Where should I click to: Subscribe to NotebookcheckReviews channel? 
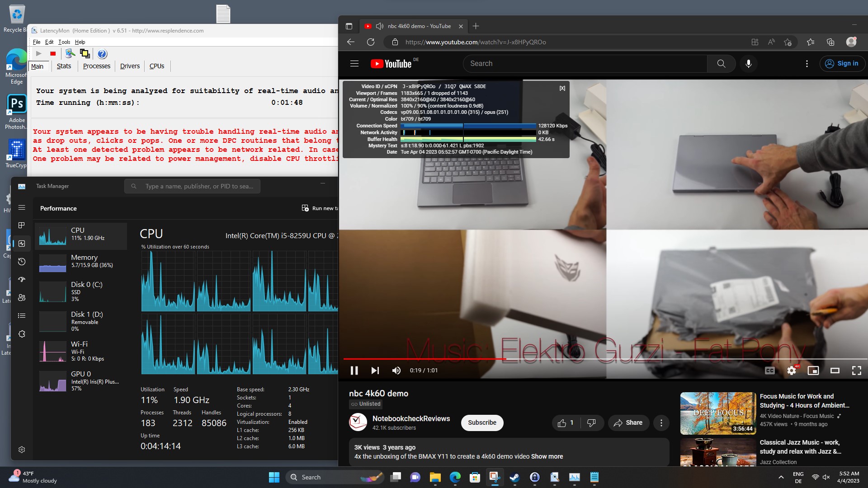[482, 422]
